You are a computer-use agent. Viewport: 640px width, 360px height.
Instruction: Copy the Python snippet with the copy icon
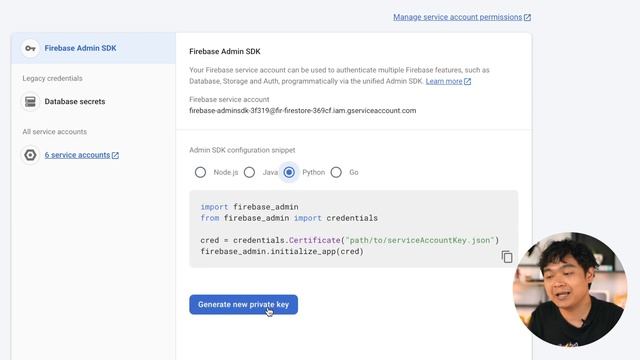(x=507, y=257)
